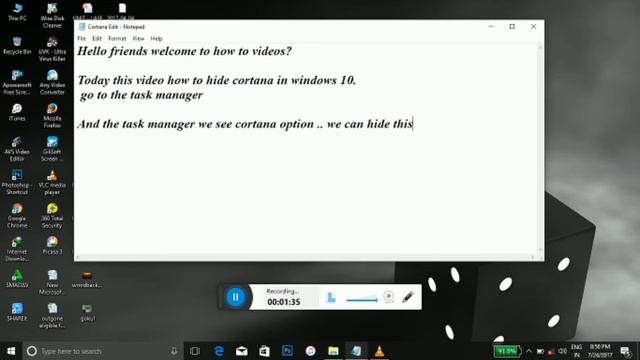Pause the screen recording
Viewport: 640px width, 360px height.
click(x=236, y=297)
